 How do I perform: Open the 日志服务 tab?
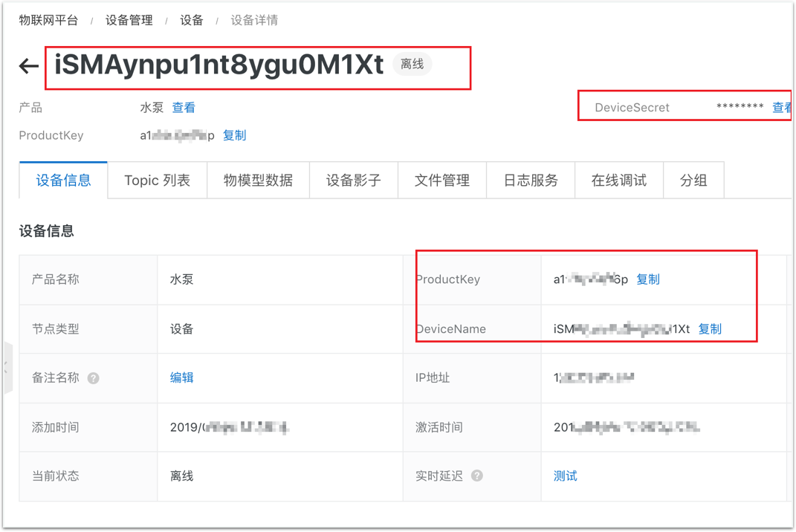coord(531,181)
